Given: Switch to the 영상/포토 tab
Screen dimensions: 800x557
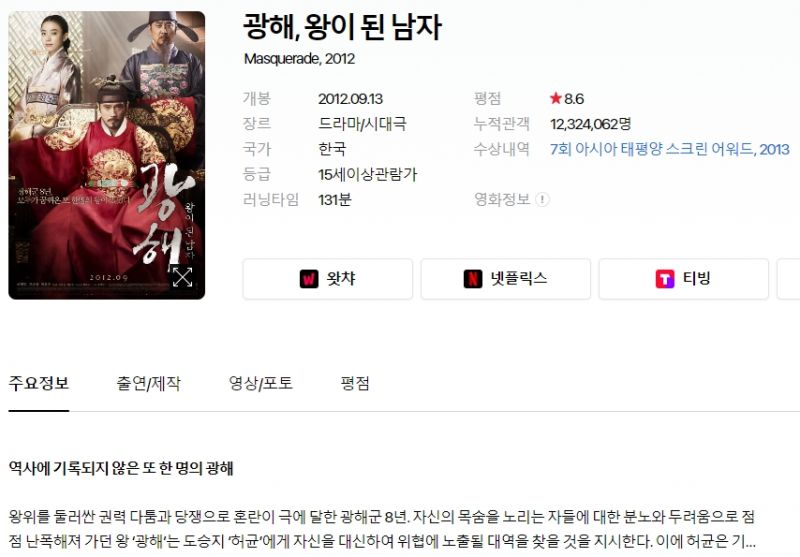Looking at the screenshot, I should (x=261, y=383).
